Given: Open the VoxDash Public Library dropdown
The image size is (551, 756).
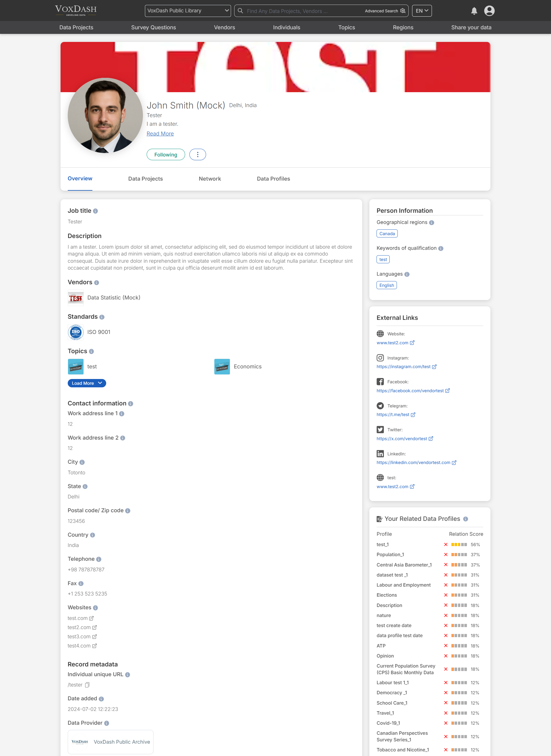Looking at the screenshot, I should [x=188, y=10].
